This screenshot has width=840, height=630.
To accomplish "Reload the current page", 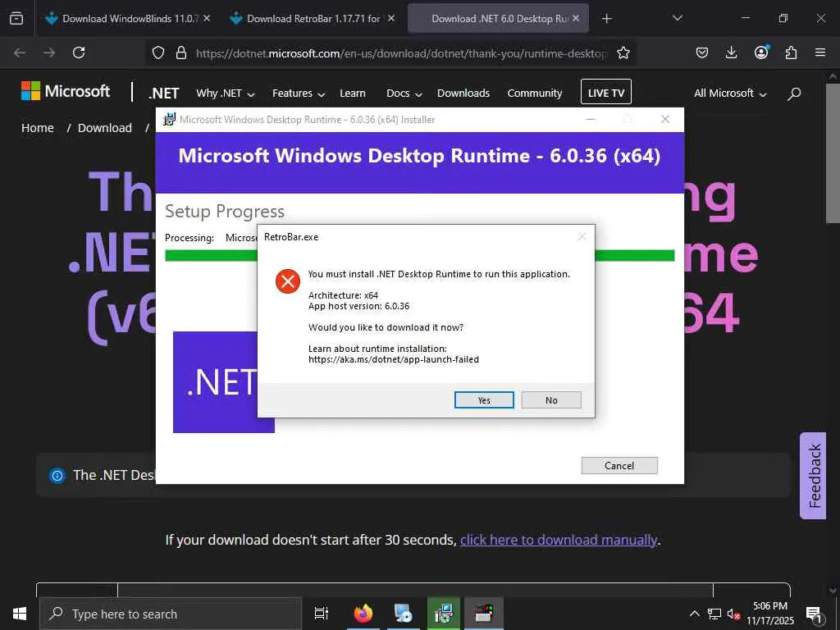I will point(79,52).
